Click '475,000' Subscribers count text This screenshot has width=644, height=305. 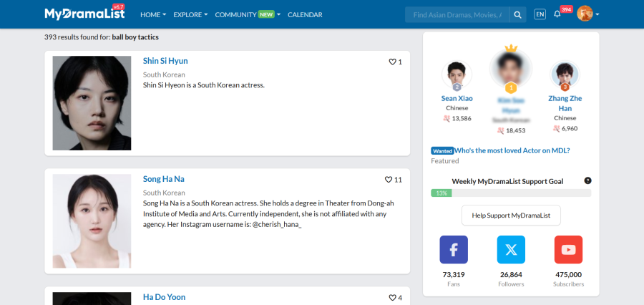568,275
